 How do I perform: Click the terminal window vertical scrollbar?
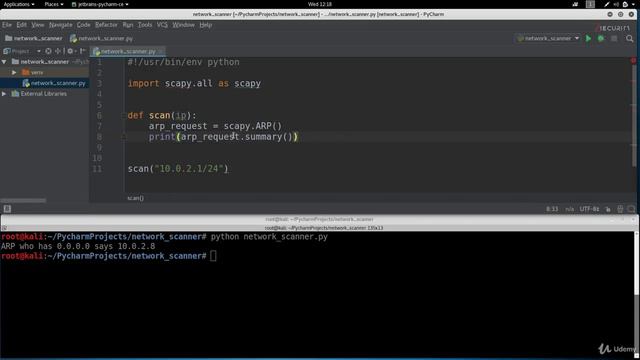point(637,263)
